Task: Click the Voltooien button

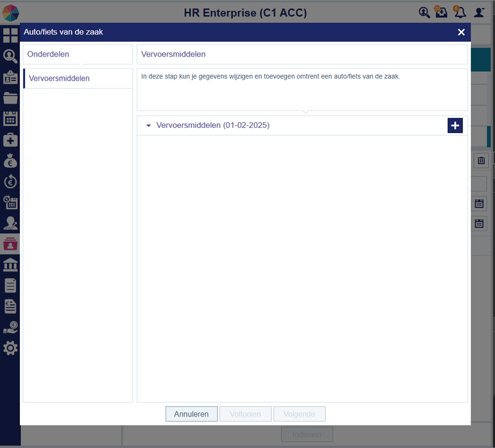Action: [x=245, y=414]
